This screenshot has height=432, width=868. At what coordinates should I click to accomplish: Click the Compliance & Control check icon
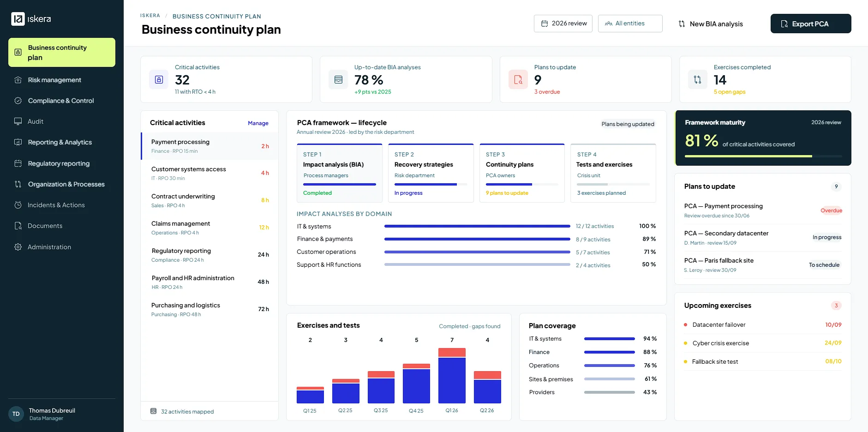pos(18,101)
